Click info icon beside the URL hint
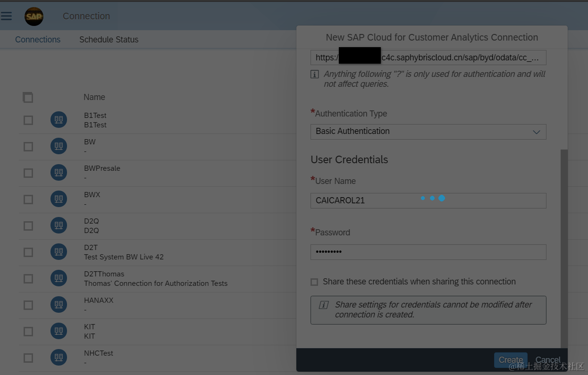 (315, 74)
